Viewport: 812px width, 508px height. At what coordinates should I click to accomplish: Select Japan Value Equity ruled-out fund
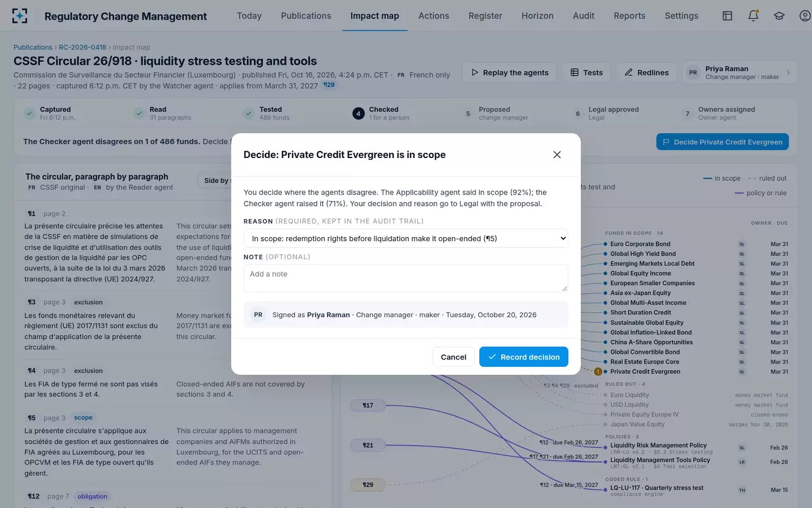(637, 424)
